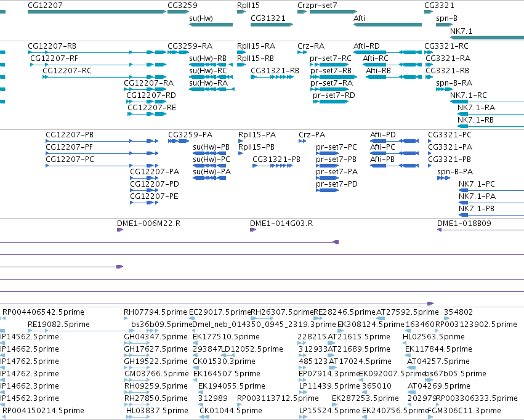524x420 pixels.
Task: Click the RpII15 gene label
Action: click(x=248, y=6)
